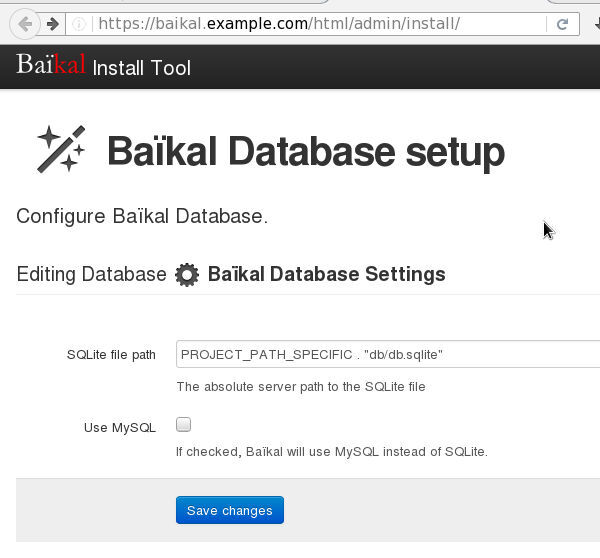Click the MySQL instead of SQLite help text
600x558 pixels.
point(331,451)
